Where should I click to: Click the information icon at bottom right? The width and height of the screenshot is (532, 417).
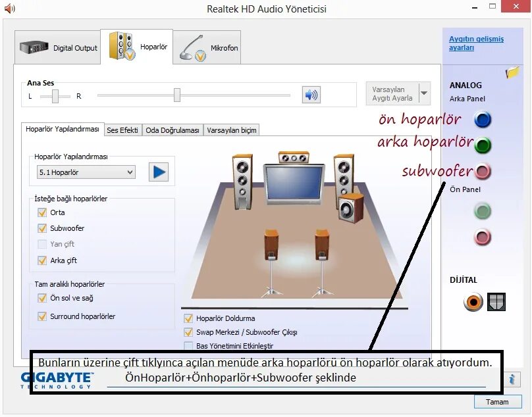point(512,379)
